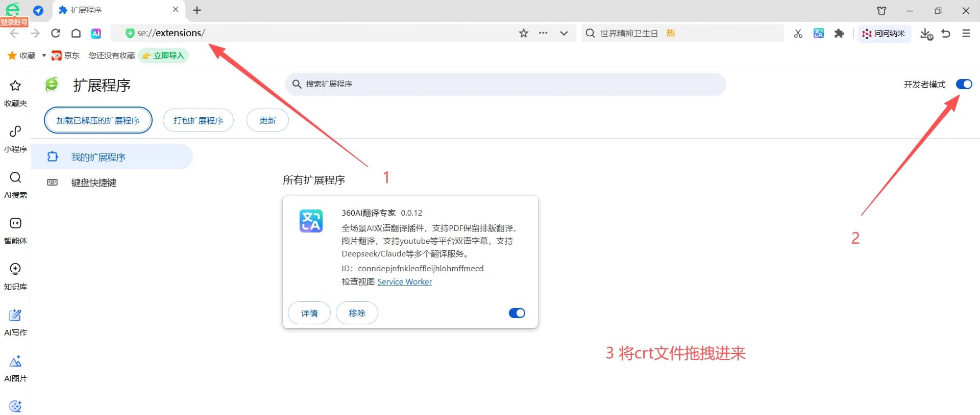980x415 pixels.
Task: Click the 搜索扩展程序 search field
Action: pos(505,84)
